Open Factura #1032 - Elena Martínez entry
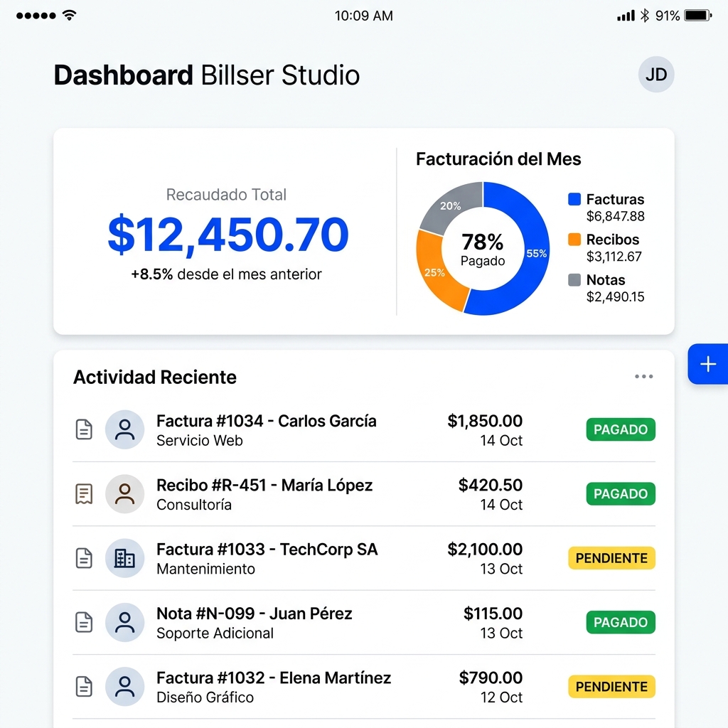728x728 pixels. click(274, 678)
